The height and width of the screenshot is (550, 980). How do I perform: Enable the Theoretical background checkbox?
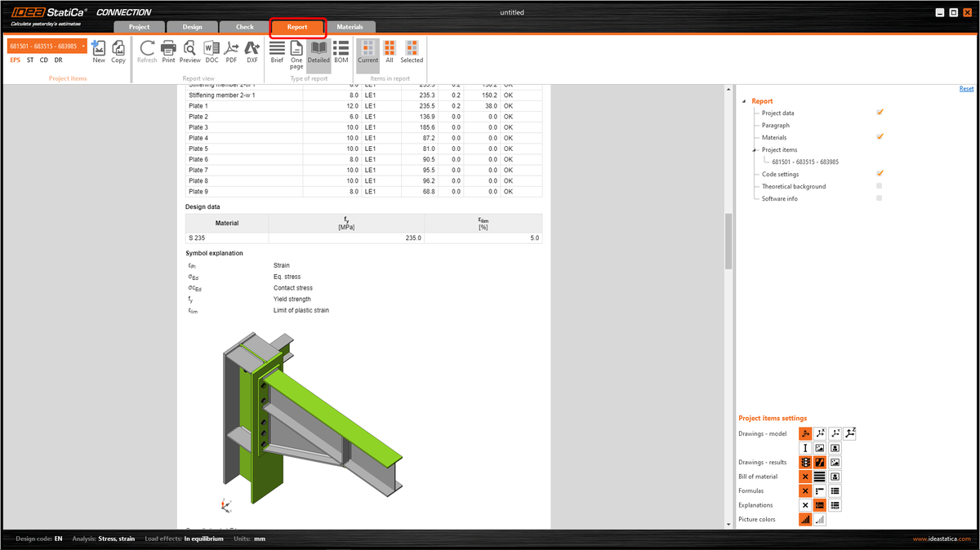pyautogui.click(x=879, y=186)
